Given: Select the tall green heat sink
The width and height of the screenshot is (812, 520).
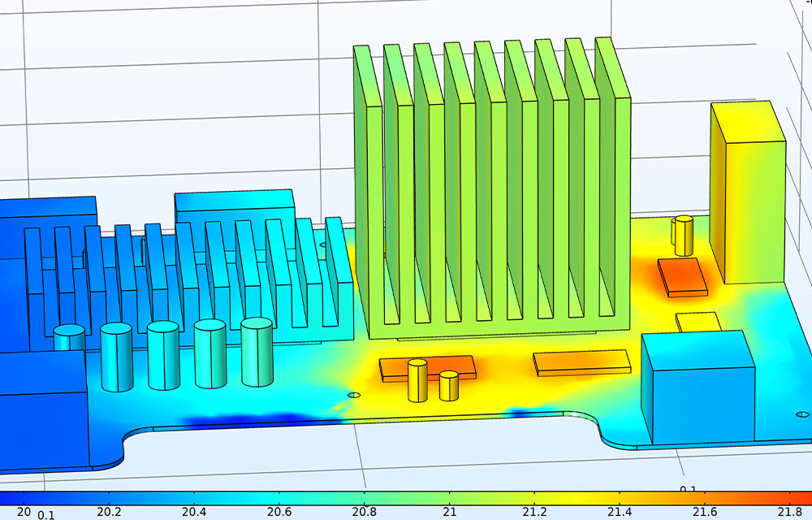Looking at the screenshot, I should pyautogui.click(x=492, y=189).
